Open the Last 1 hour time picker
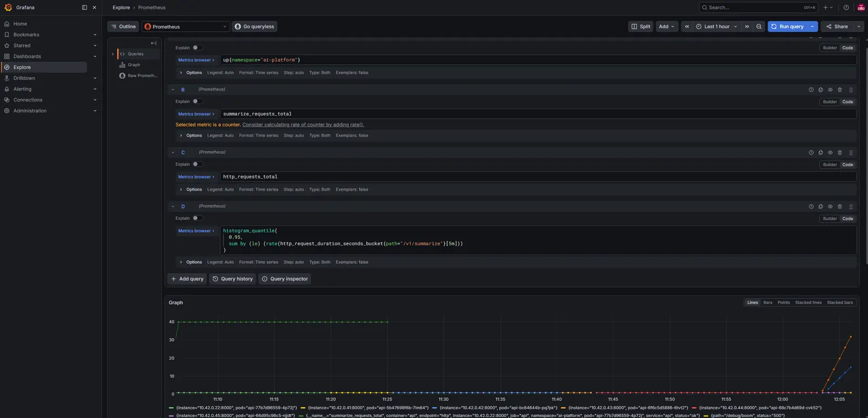 coord(717,27)
